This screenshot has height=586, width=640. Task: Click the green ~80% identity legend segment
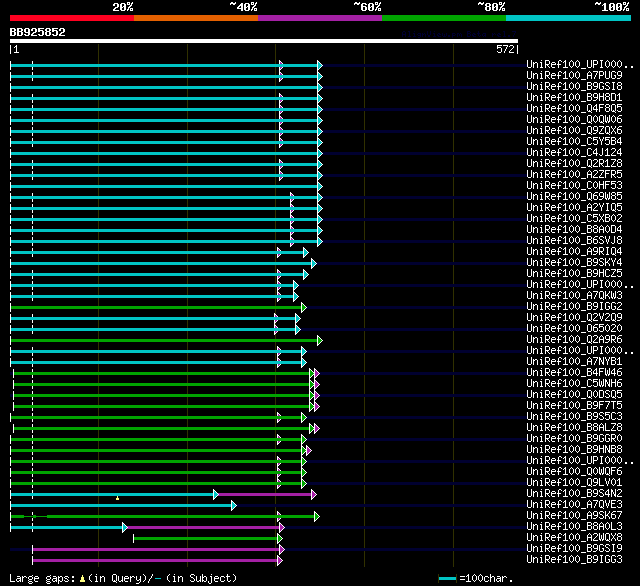[444, 18]
